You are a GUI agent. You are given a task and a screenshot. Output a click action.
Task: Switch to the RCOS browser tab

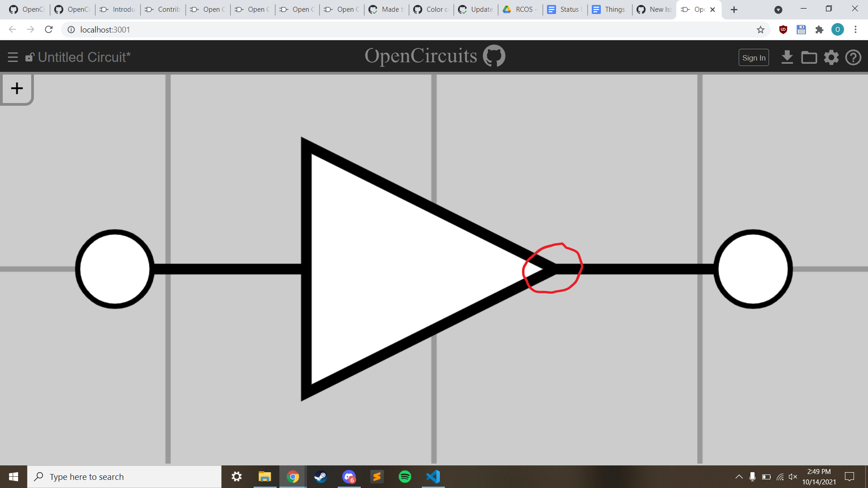tap(519, 9)
